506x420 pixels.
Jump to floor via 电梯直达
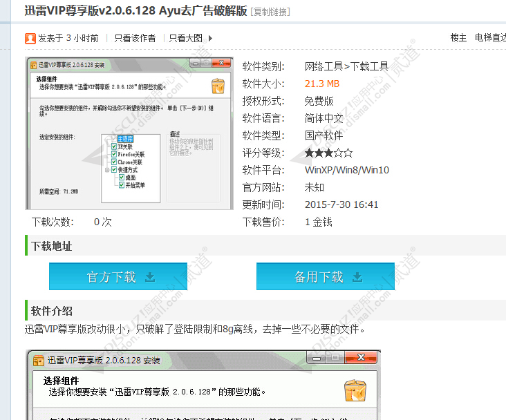tap(490, 38)
